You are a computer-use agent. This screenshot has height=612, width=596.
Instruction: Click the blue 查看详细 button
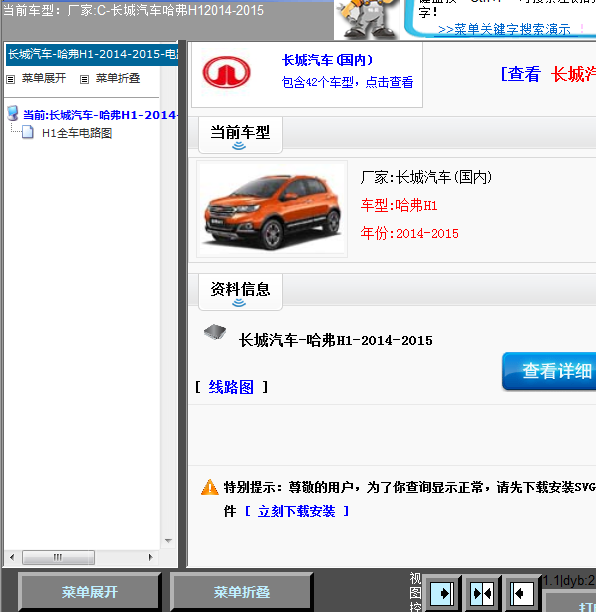coord(549,371)
